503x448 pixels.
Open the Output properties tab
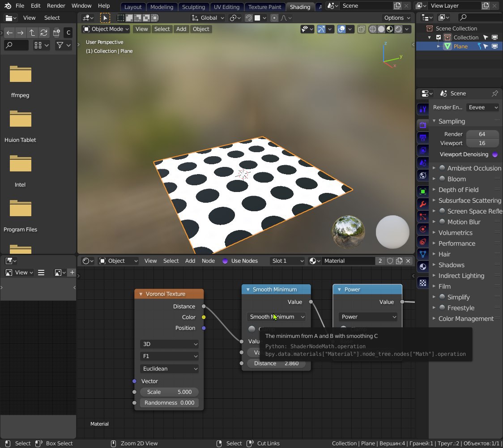tap(423, 138)
